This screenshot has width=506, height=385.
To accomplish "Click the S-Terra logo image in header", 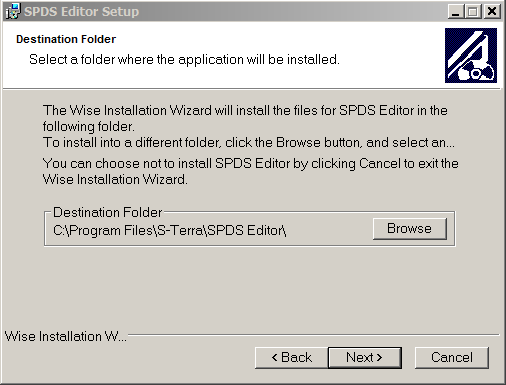I will [x=471, y=55].
